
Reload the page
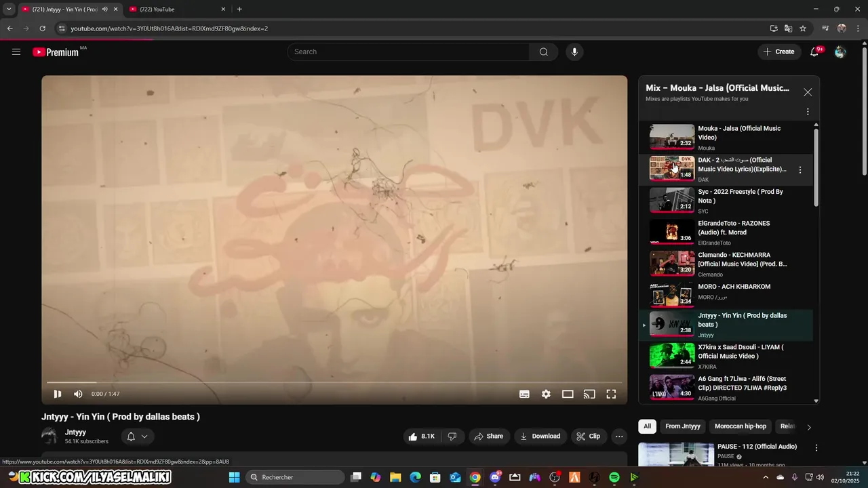[42, 28]
